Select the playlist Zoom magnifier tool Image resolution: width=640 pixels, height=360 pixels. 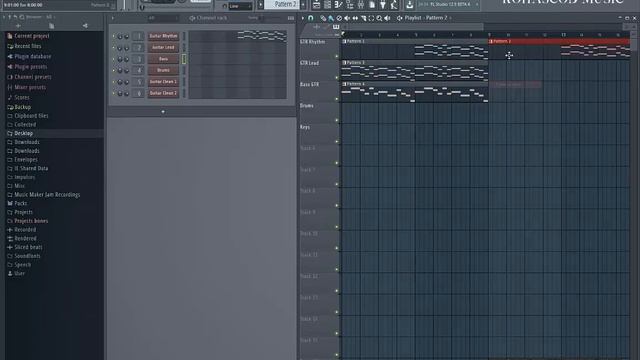pyautogui.click(x=379, y=18)
